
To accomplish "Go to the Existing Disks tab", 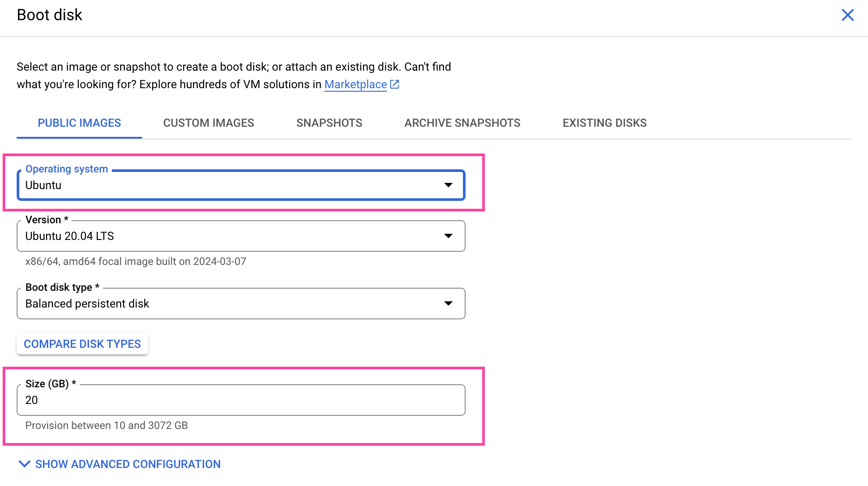I will point(605,123).
